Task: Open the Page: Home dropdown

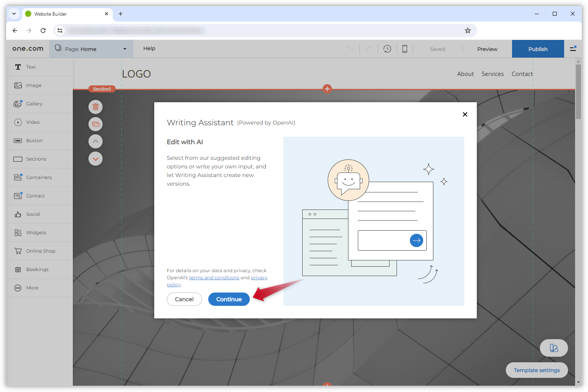Action: (x=91, y=49)
